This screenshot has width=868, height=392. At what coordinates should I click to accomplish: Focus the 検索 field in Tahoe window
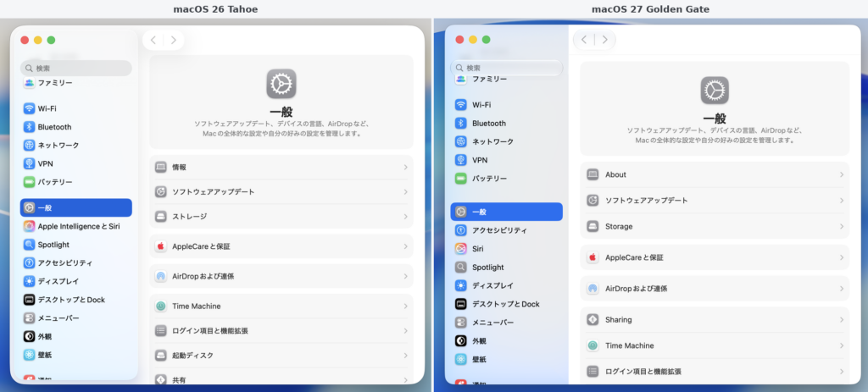75,68
